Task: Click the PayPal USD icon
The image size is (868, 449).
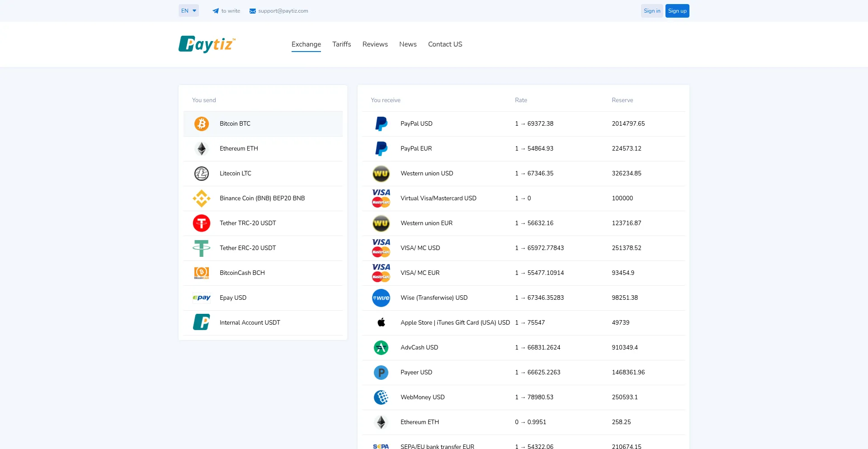Action: point(381,124)
